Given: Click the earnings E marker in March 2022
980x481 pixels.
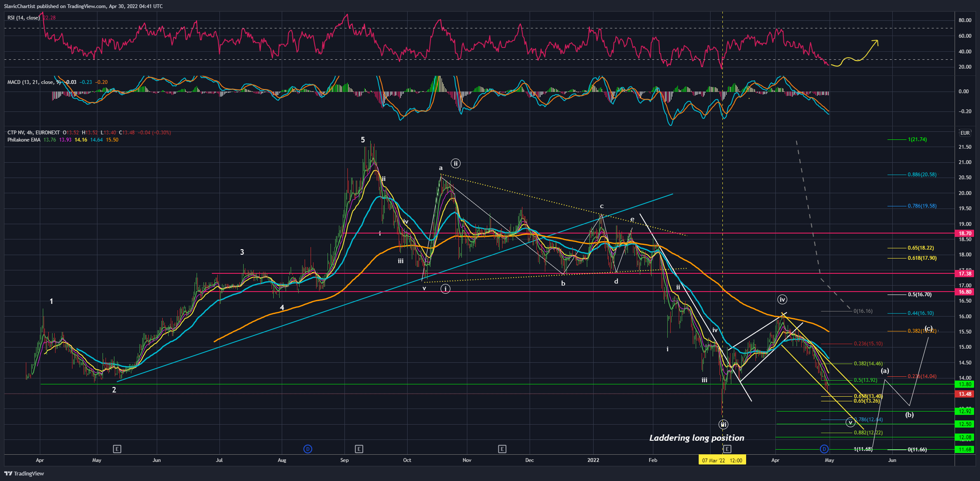Looking at the screenshot, I should [727, 449].
